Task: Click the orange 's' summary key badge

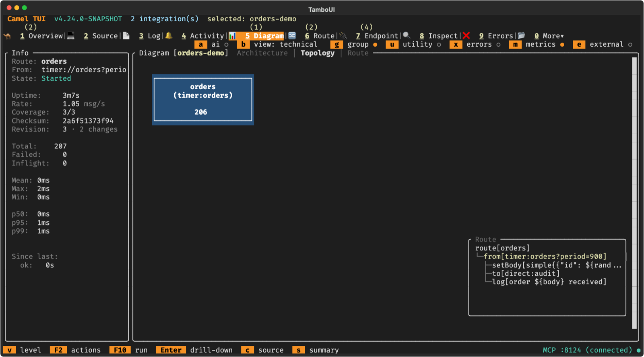Action: (x=298, y=350)
